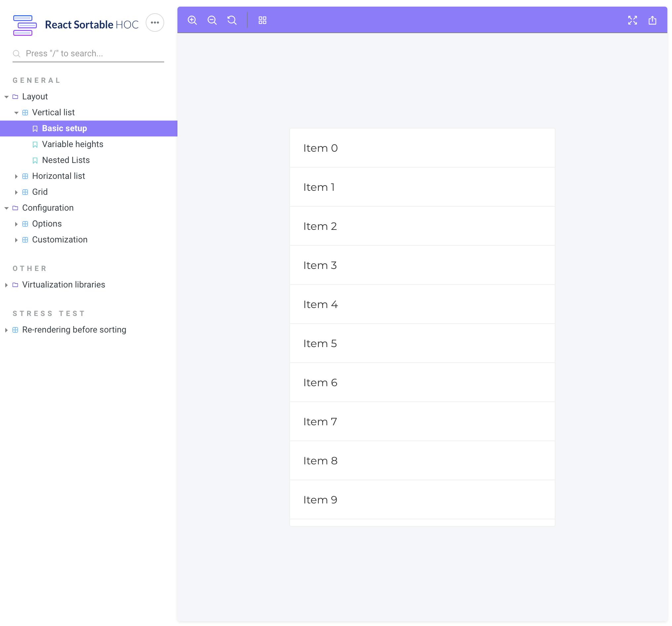Click the zoom out magnifier icon
Image resolution: width=672 pixels, height=626 pixels.
point(212,20)
